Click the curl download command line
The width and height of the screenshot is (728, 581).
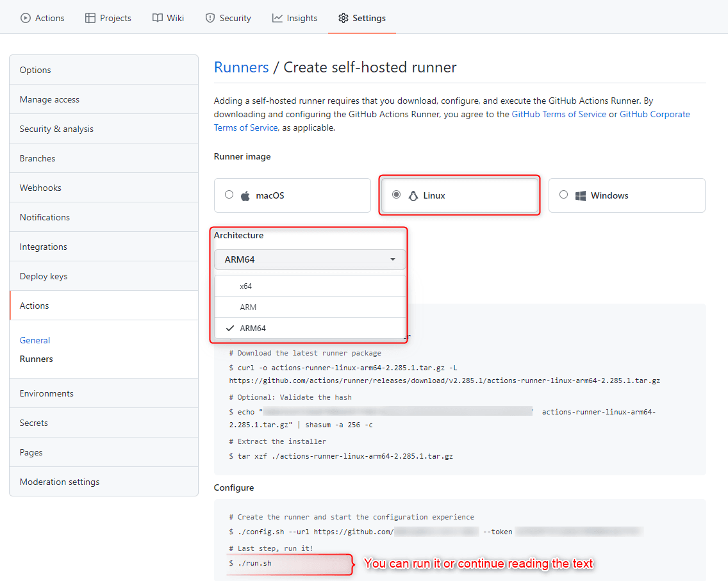[x=343, y=368]
